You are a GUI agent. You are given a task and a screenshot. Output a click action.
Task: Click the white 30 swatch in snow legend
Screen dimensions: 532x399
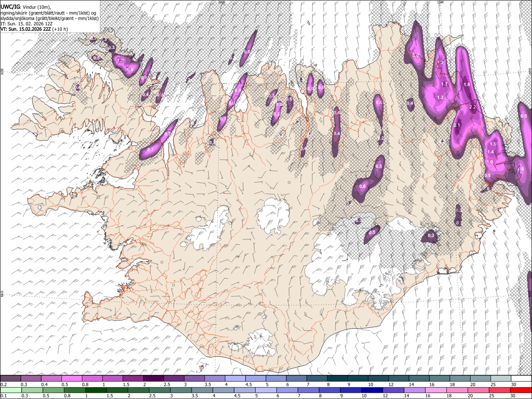(521, 379)
